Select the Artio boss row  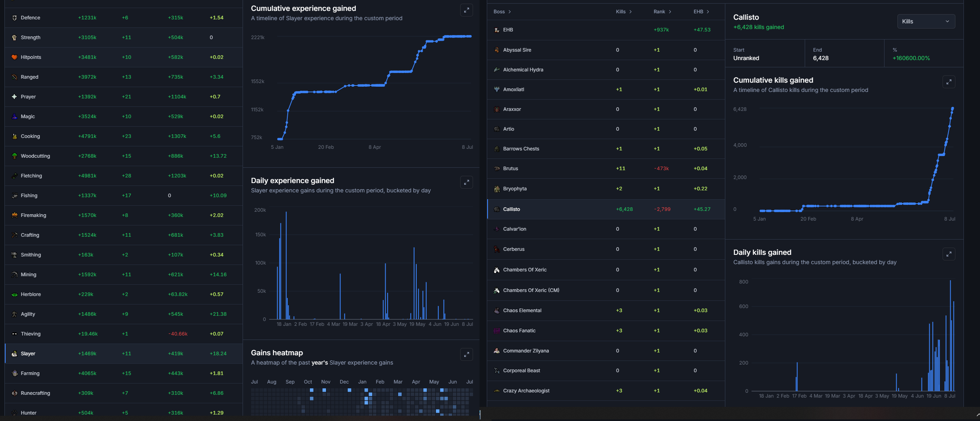tap(606, 129)
